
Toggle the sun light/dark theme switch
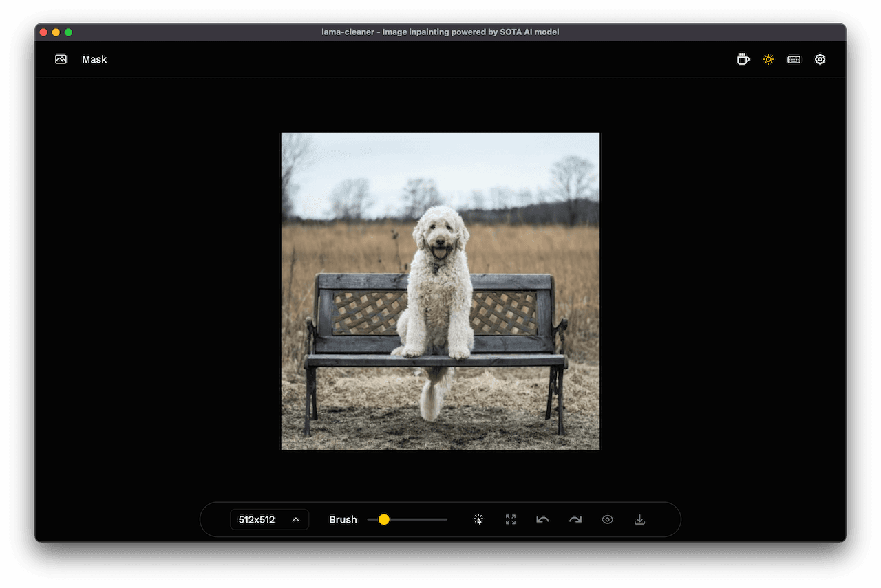click(x=768, y=59)
